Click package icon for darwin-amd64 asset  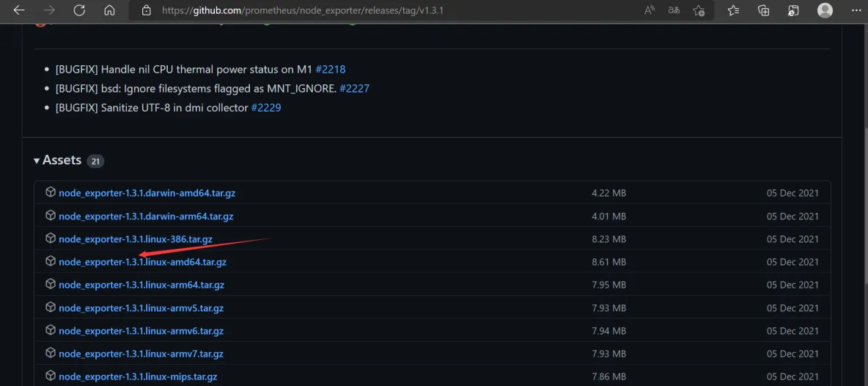(51, 192)
